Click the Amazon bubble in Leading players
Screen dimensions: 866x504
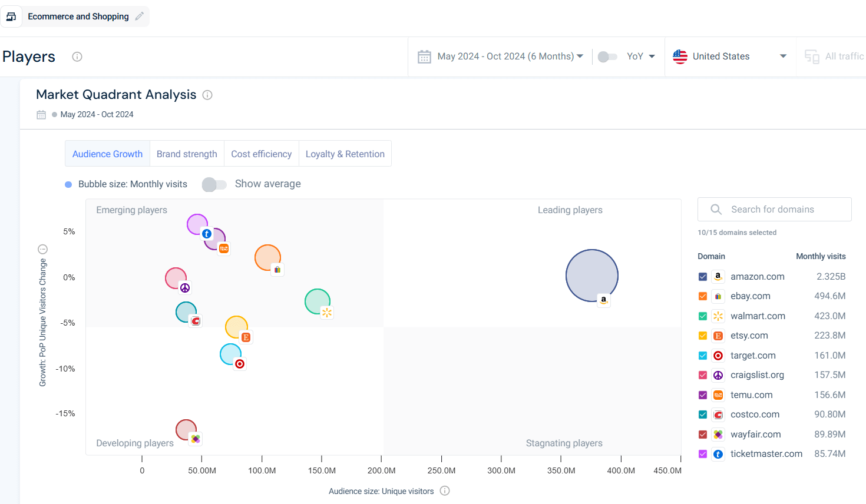[x=592, y=276]
